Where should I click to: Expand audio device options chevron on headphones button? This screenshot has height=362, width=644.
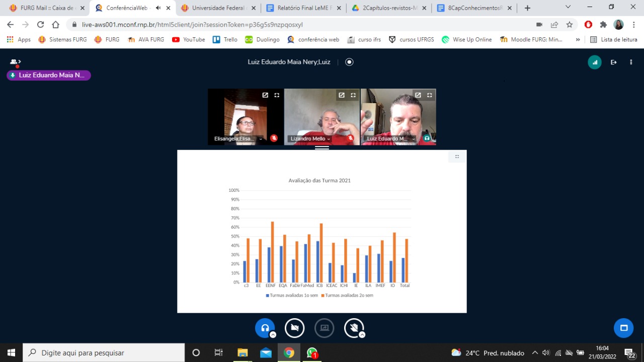coord(273,335)
